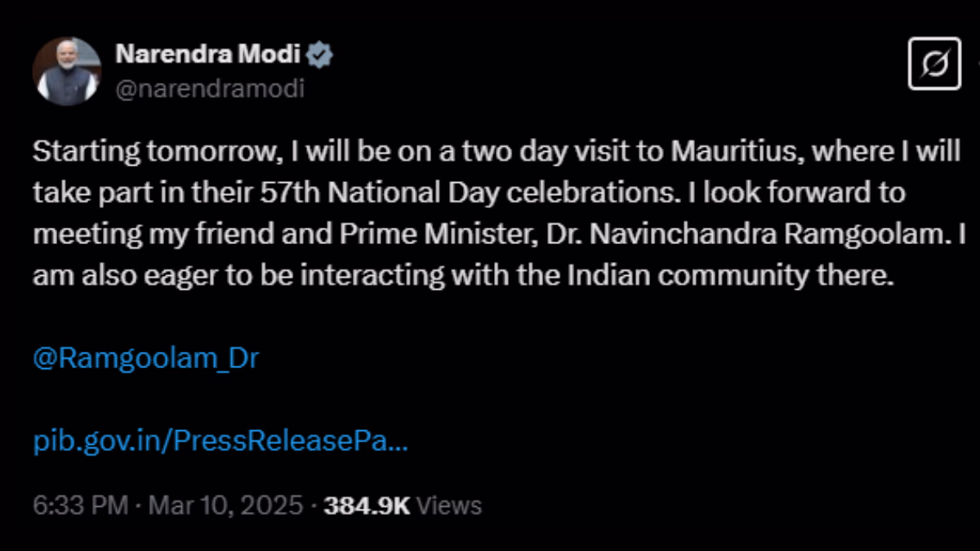Click the blue verified checkmark badge
This screenshot has height=551, width=980.
point(319,56)
